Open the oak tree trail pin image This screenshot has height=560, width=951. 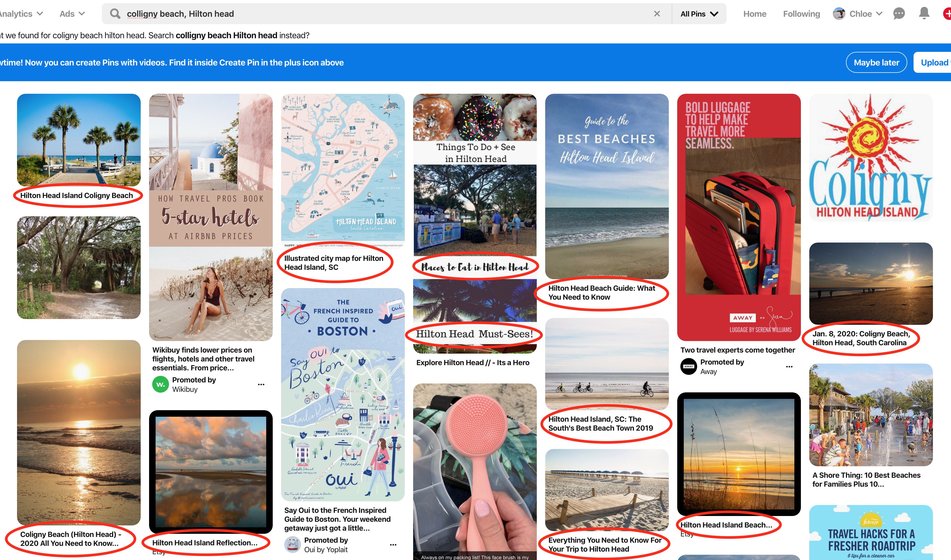(79, 267)
